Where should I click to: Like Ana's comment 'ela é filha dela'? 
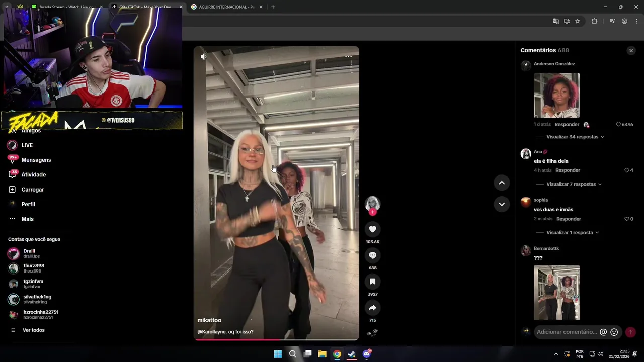[x=627, y=170]
